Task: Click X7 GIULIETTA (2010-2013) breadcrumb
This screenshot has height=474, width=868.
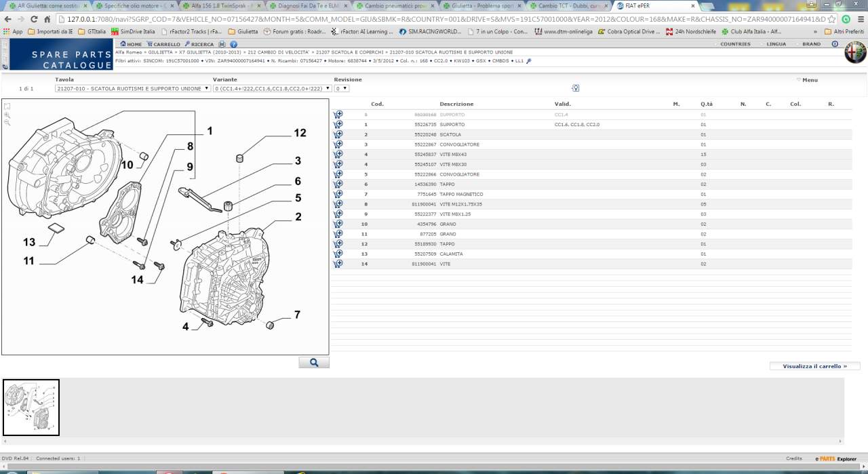Action: 211,52
